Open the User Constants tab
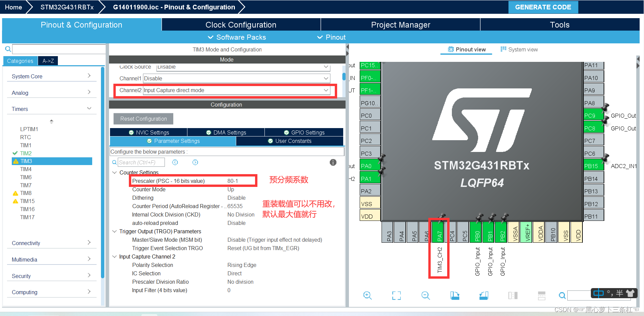This screenshot has width=644, height=316. pyautogui.click(x=290, y=141)
